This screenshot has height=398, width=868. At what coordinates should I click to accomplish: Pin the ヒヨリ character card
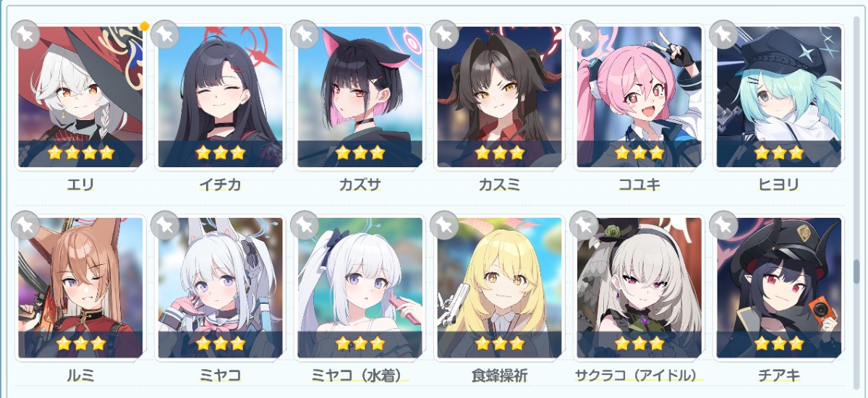pyautogui.click(x=723, y=34)
